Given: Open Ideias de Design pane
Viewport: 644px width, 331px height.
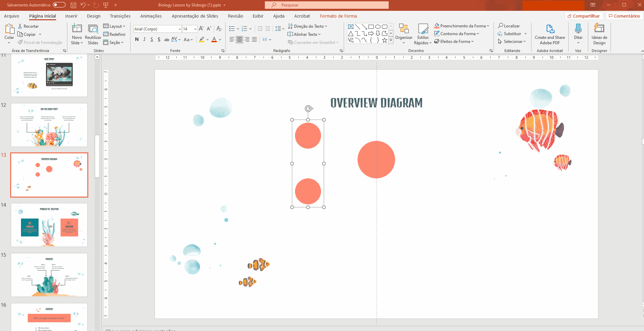Looking at the screenshot, I should pos(599,33).
